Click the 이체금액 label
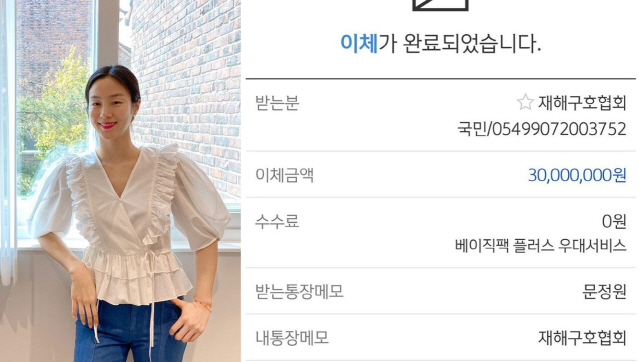The height and width of the screenshot is (362, 640). click(x=284, y=175)
